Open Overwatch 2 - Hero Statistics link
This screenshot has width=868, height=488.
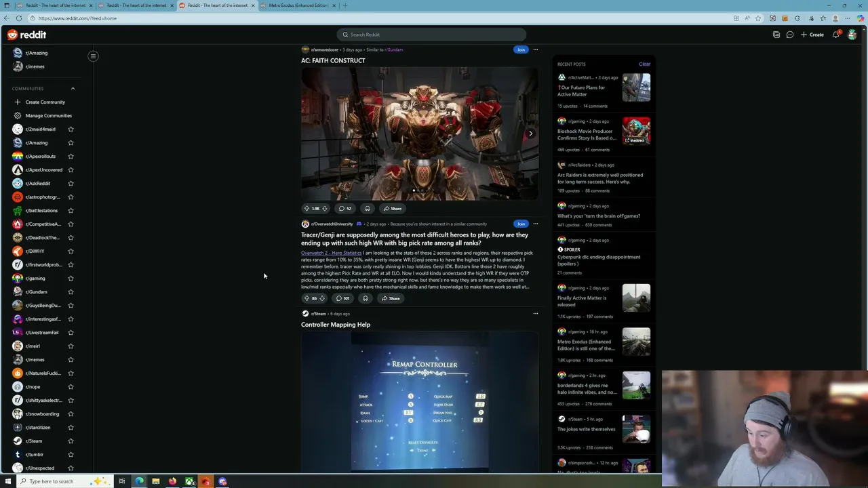(331, 253)
